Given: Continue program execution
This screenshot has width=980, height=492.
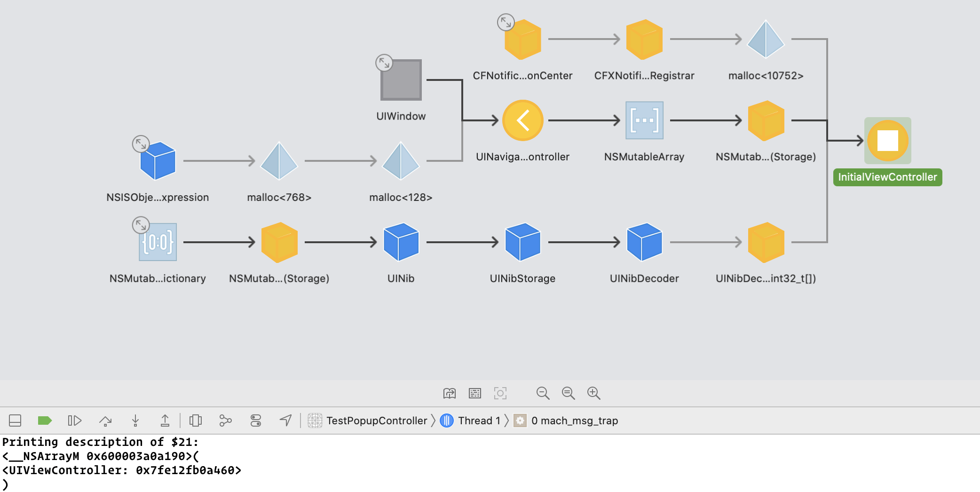Looking at the screenshot, I should tap(75, 421).
